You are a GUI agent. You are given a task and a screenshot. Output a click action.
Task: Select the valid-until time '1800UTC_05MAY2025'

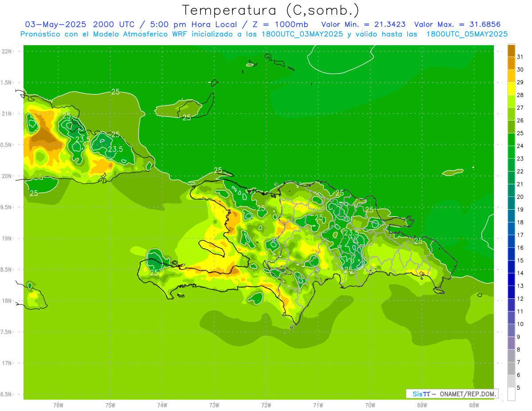pos(467,34)
